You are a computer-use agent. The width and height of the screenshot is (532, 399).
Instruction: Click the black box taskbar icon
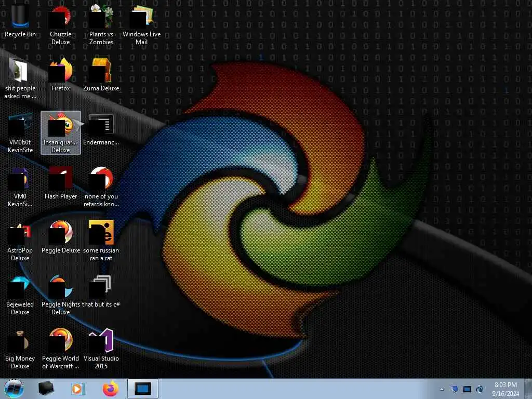tap(46, 389)
